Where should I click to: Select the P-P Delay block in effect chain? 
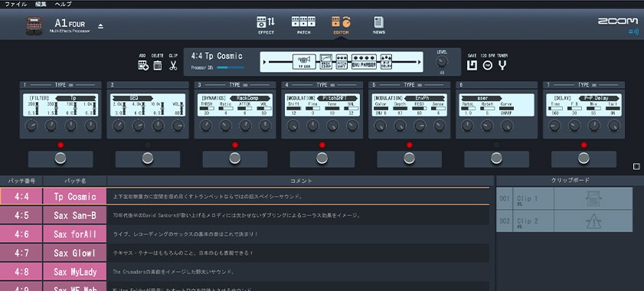386,62
